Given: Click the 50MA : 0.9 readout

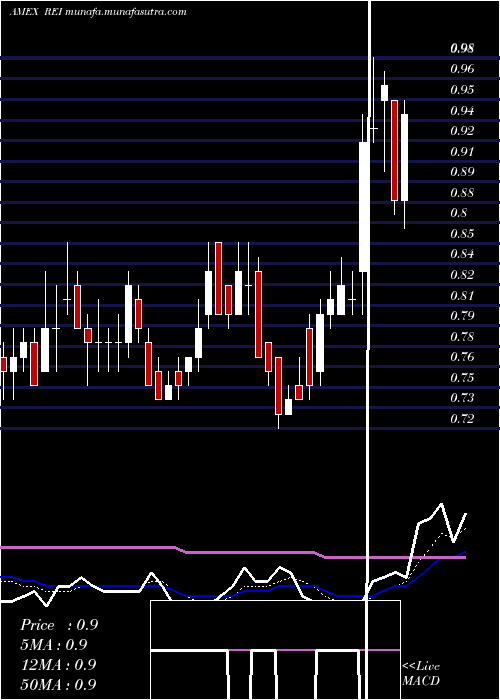Looking at the screenshot, I should 59,684.
